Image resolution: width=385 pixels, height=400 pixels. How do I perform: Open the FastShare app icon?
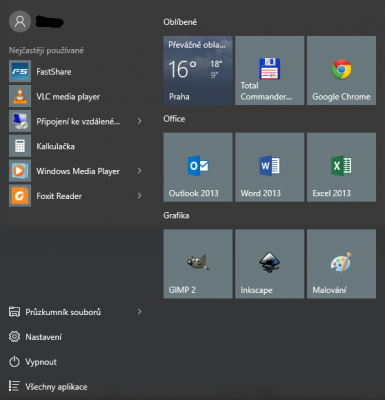click(x=20, y=71)
